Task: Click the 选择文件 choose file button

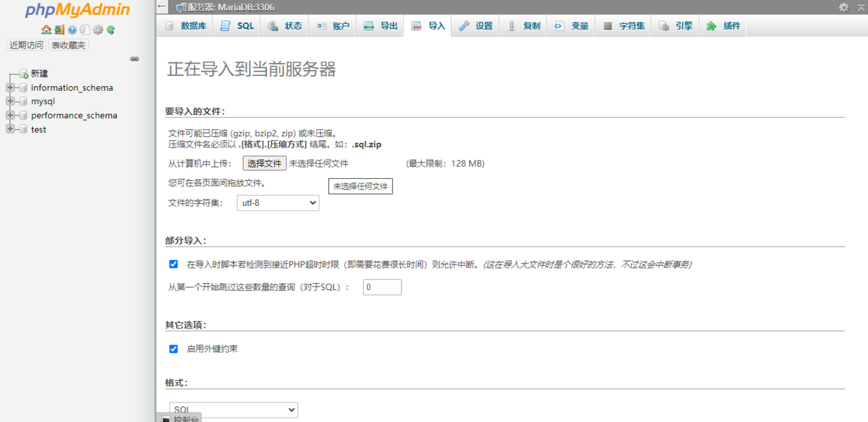Action: click(x=264, y=163)
